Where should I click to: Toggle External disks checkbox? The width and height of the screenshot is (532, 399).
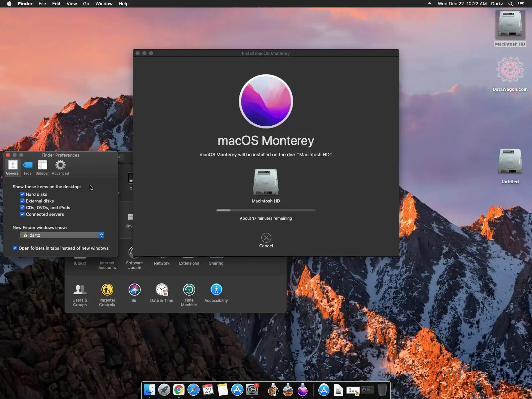click(x=22, y=201)
